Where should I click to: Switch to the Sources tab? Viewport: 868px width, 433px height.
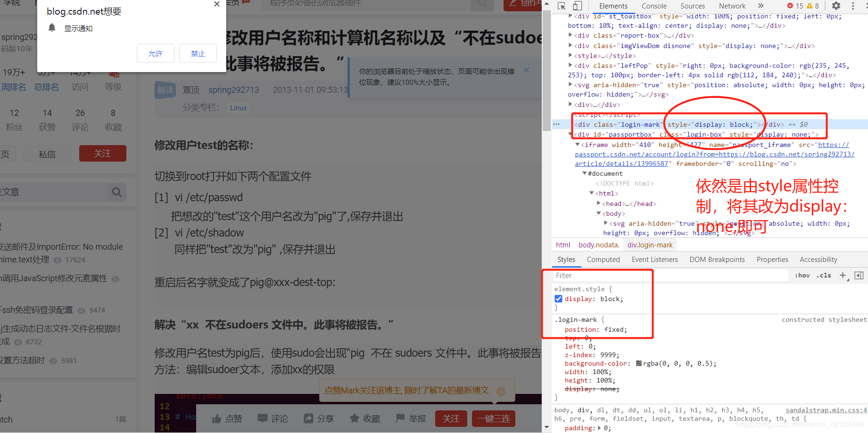(693, 6)
